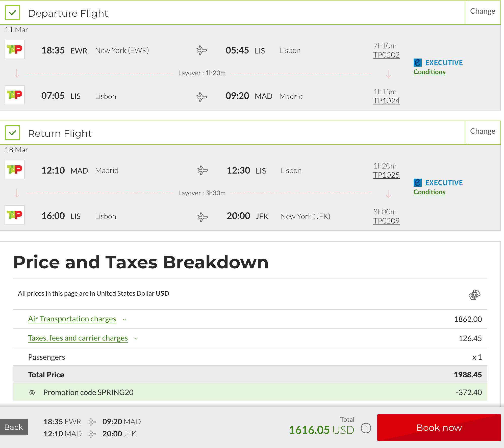Toggle the Return Flight checkbox

13,133
